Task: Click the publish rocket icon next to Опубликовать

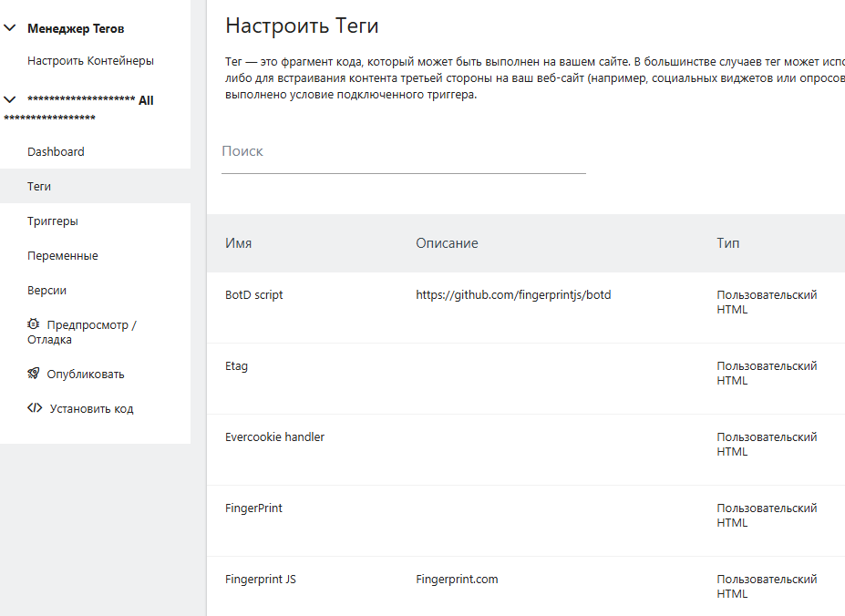Action: pyautogui.click(x=31, y=373)
